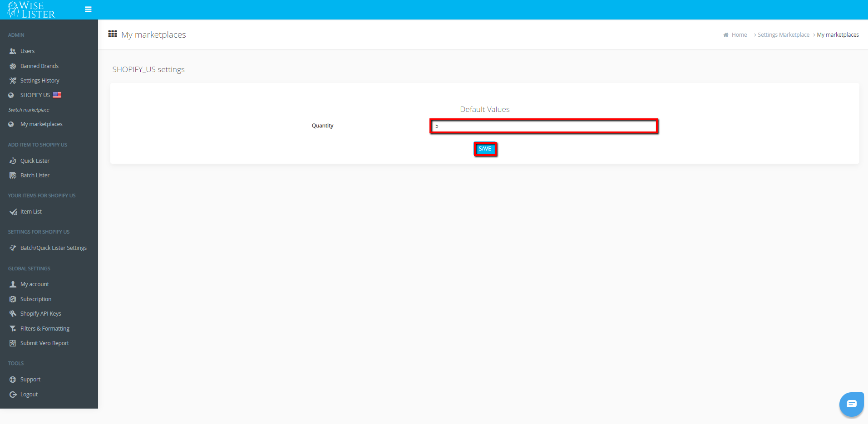Click the Submit Vero Report icon
This screenshot has width=868, height=424.
tap(13, 343)
